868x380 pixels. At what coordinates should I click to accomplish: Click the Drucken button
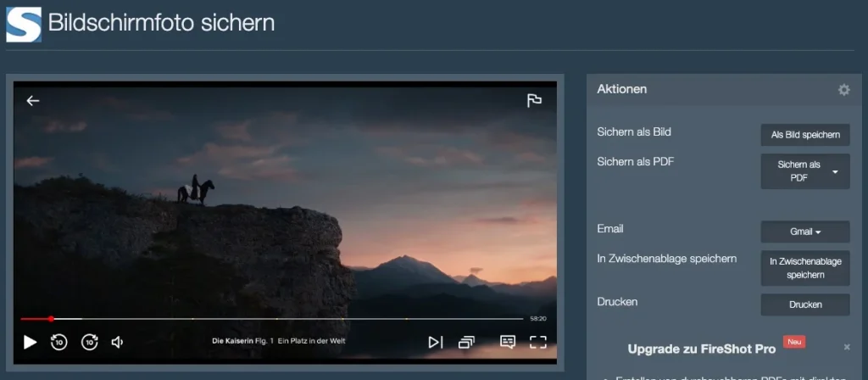(x=805, y=305)
